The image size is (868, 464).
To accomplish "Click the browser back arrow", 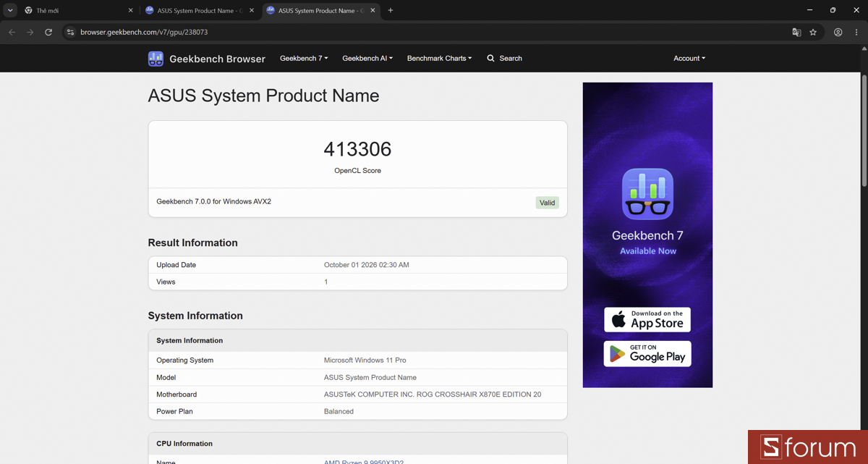I will tap(12, 32).
